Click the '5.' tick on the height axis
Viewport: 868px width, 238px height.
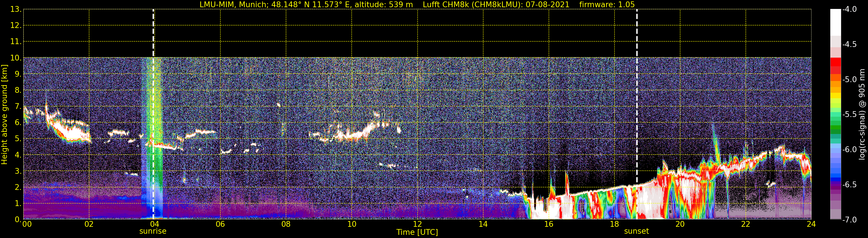tap(18, 139)
